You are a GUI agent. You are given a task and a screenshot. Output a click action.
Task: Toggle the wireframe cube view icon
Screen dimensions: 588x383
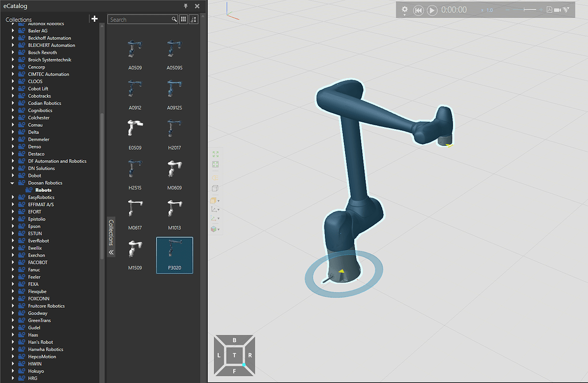[x=215, y=188]
